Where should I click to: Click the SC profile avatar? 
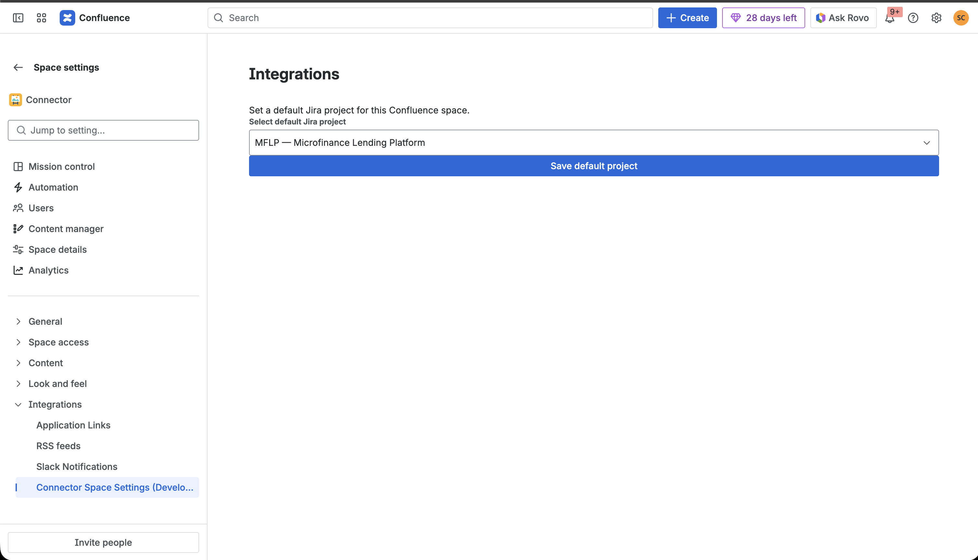[x=961, y=18]
